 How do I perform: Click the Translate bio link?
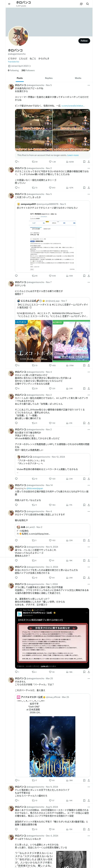tap(14, 62)
